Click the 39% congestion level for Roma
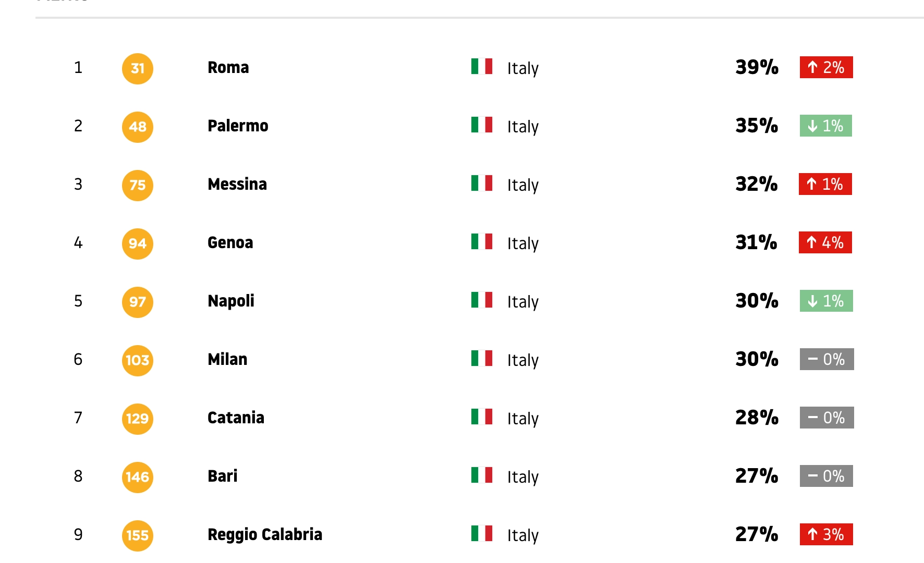 click(757, 67)
